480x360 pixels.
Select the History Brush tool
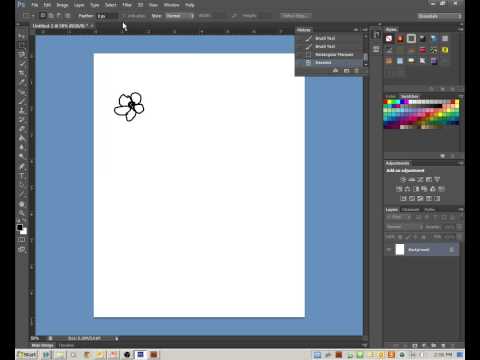click(22, 120)
